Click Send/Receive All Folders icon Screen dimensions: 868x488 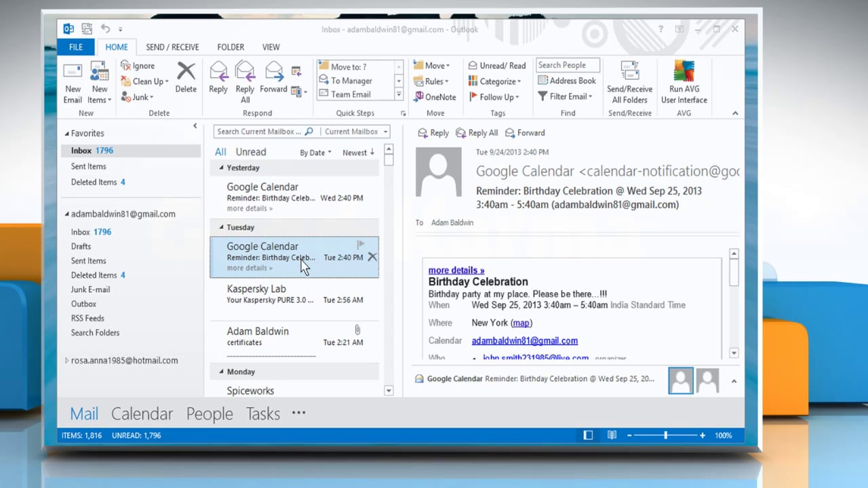coord(630,72)
